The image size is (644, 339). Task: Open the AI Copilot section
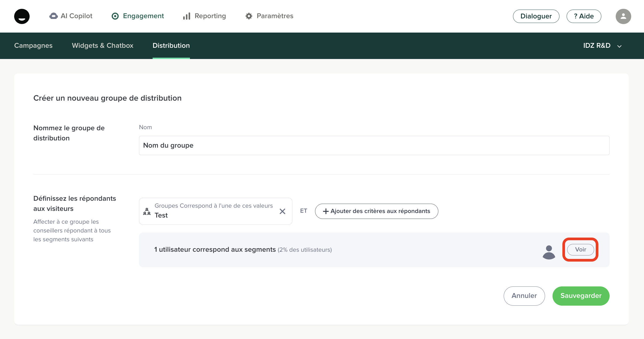(71, 16)
